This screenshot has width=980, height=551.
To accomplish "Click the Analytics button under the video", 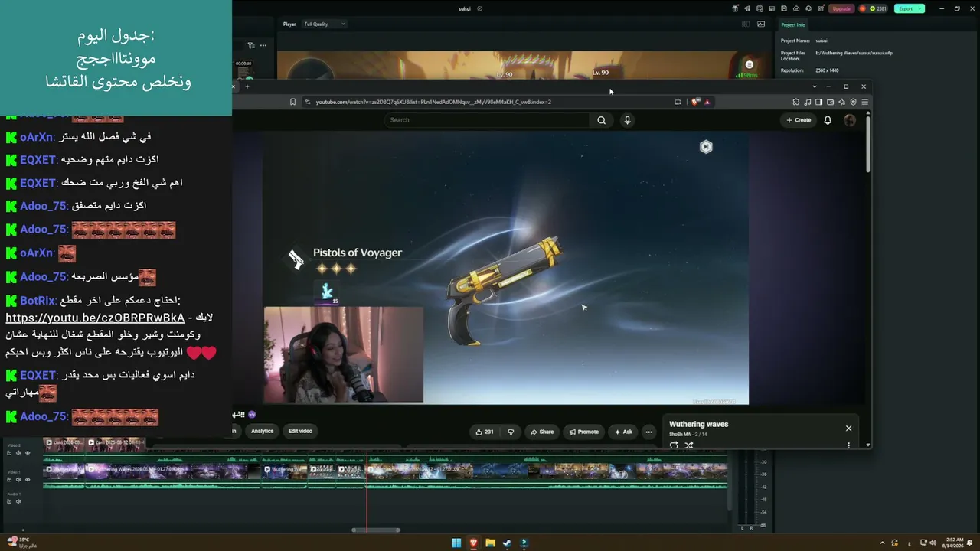I will (262, 431).
